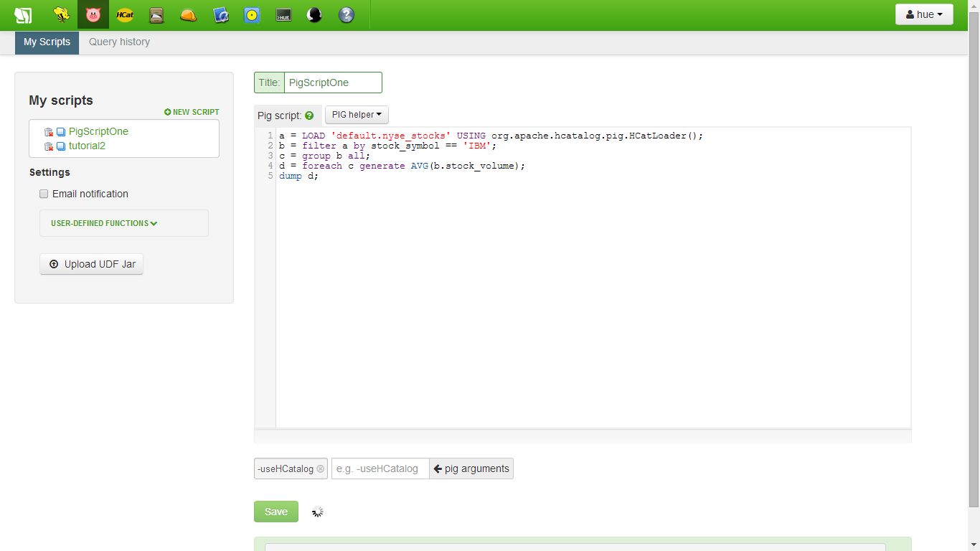The height and width of the screenshot is (551, 980).
Task: Switch to the My Scripts tab
Action: coord(47,42)
